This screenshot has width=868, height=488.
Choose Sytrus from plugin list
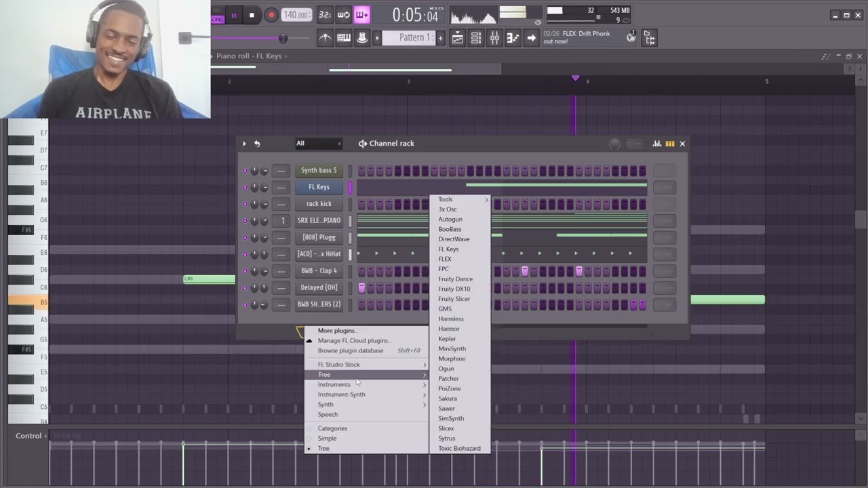point(460,439)
